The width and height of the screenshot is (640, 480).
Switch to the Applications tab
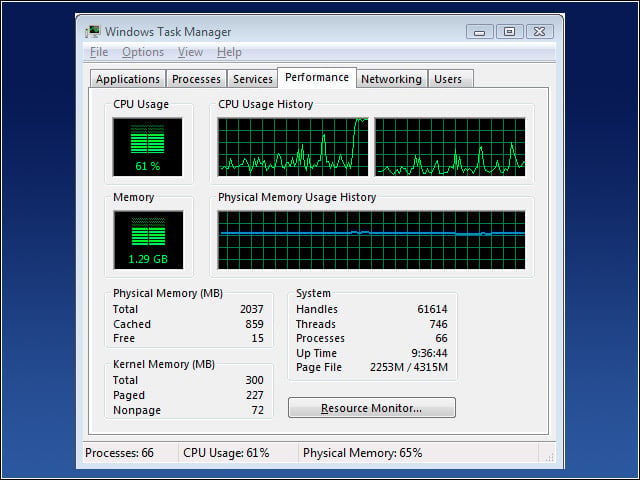[x=128, y=79]
